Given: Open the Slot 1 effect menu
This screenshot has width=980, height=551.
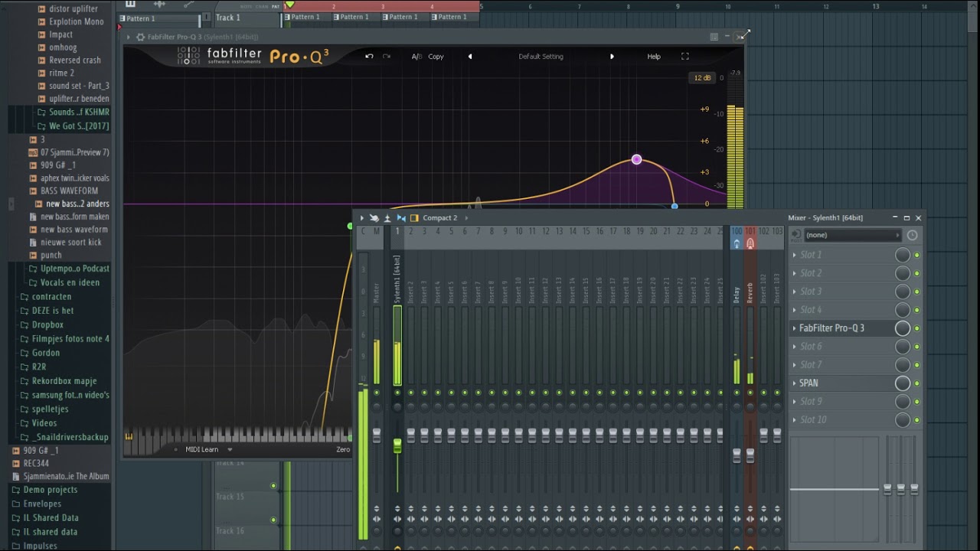Looking at the screenshot, I should click(793, 255).
